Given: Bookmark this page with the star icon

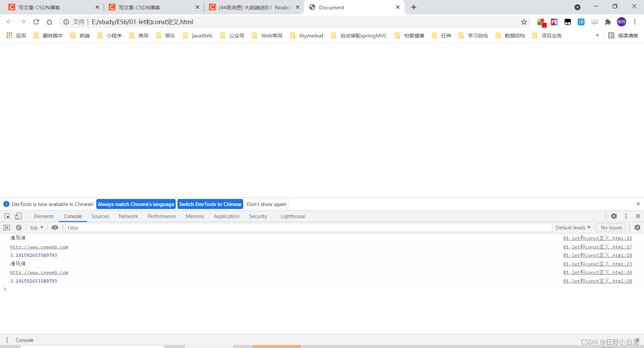Looking at the screenshot, I should (x=524, y=22).
